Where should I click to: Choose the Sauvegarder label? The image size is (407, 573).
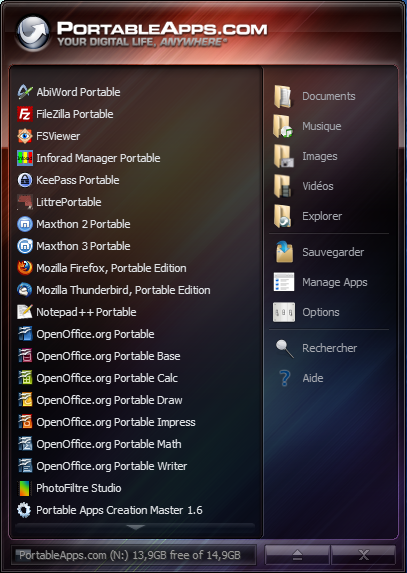(x=333, y=252)
